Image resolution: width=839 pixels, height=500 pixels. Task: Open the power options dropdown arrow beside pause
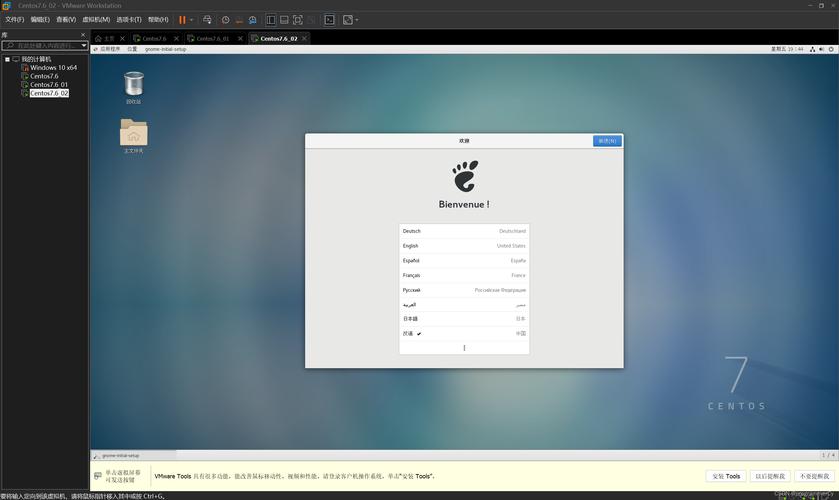point(192,20)
